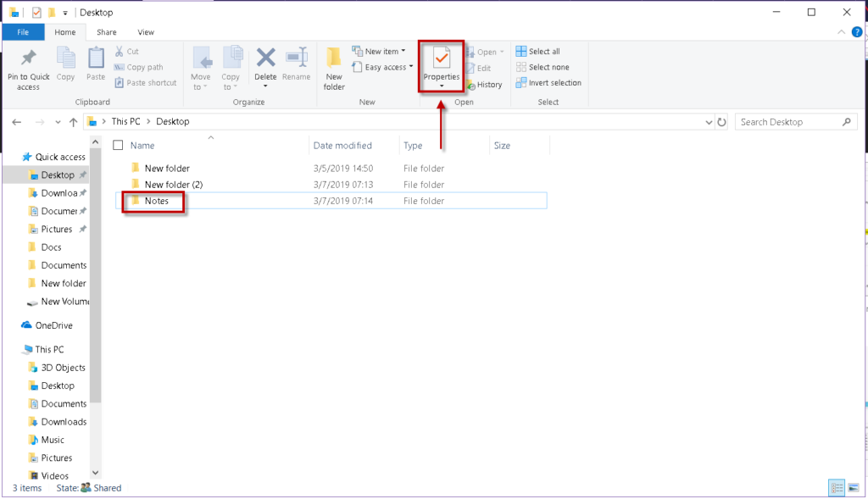868x499 pixels.
Task: Click Properties icon in Quick Access Toolbar
Action: point(36,12)
